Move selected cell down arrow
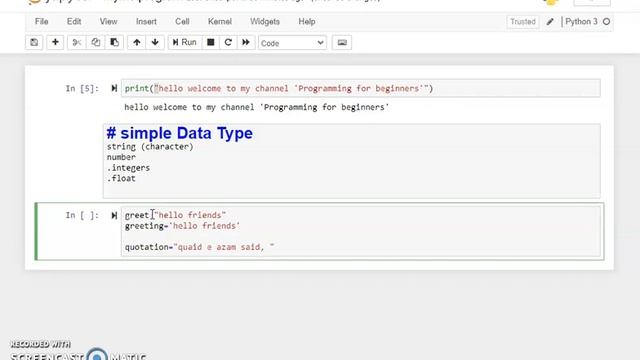The height and width of the screenshot is (360, 640). point(155,42)
